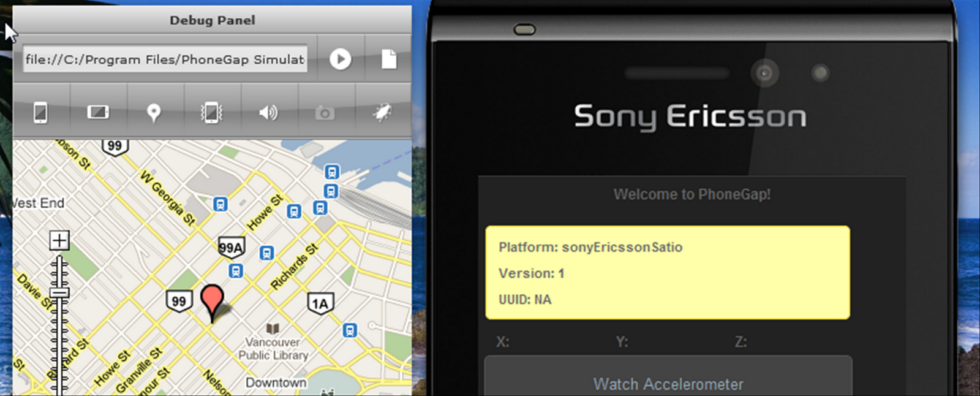Click the speaker sound icon

point(268,112)
